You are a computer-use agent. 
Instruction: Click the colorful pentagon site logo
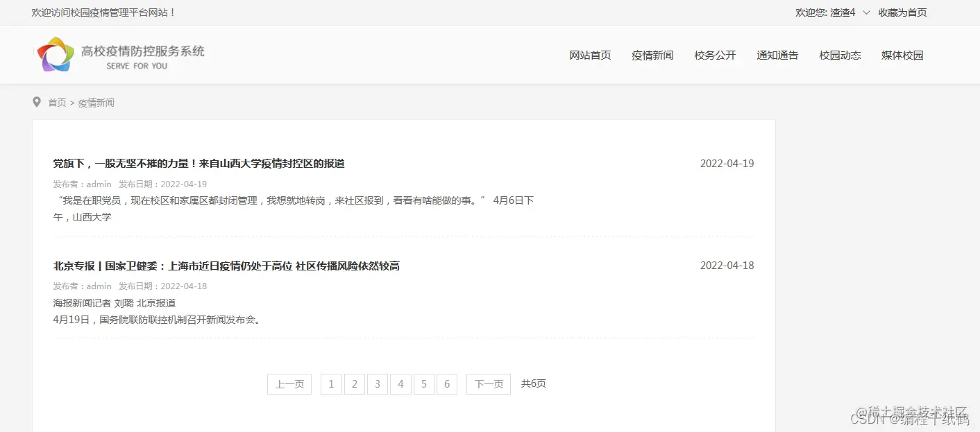(x=56, y=55)
